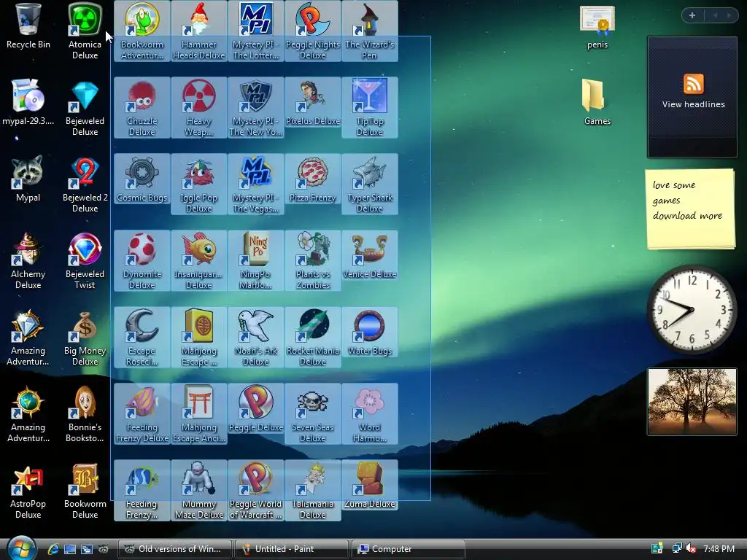Click the AstroPop Deluxe icon
The width and height of the screenshot is (747, 560).
28,491
